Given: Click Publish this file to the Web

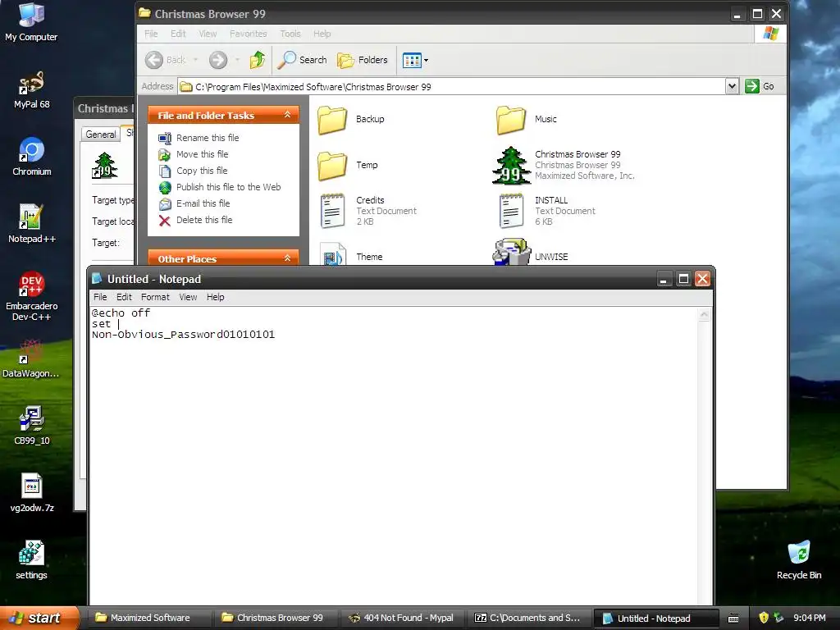Looking at the screenshot, I should [x=220, y=187].
